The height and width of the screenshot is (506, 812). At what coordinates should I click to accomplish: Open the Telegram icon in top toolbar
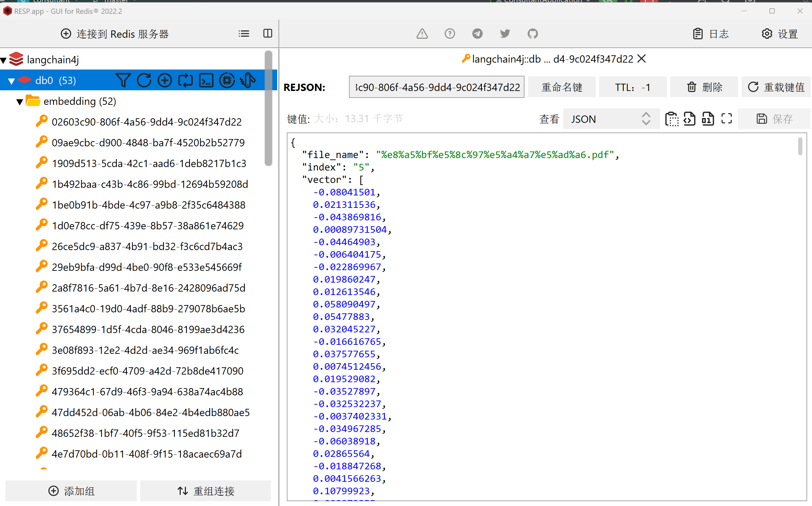(x=477, y=34)
